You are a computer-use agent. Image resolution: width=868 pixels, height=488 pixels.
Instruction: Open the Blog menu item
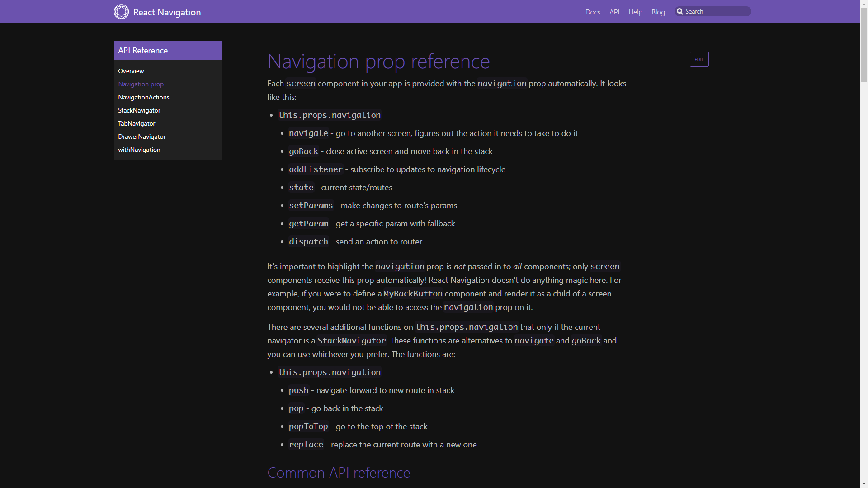coord(658,12)
